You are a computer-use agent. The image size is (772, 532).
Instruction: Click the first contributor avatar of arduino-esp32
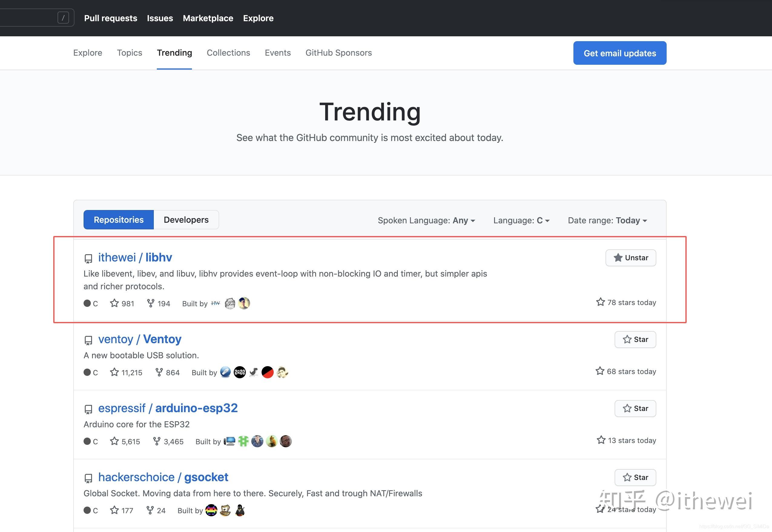click(229, 441)
